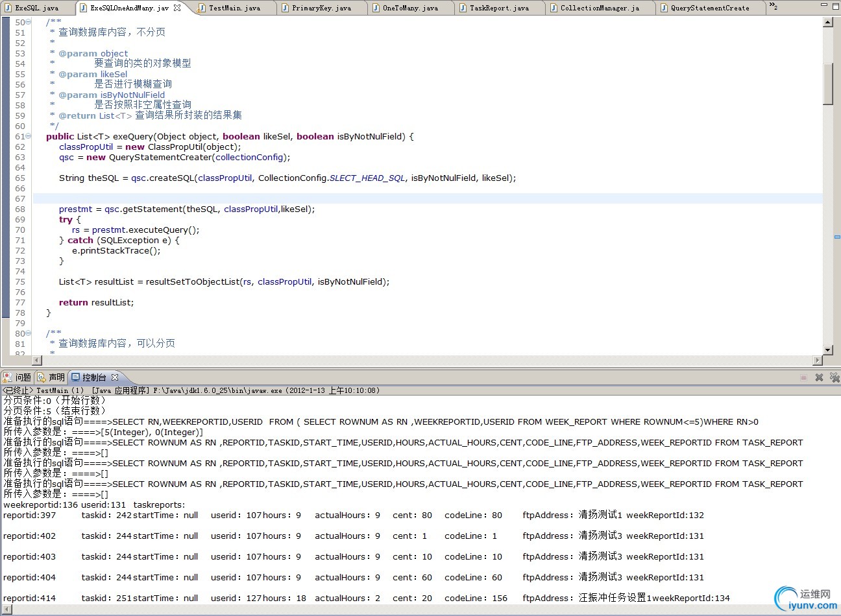Viewport: 841px width, 616px height.
Task: Click 'weekReportId:132' in the console
Action: point(665,515)
